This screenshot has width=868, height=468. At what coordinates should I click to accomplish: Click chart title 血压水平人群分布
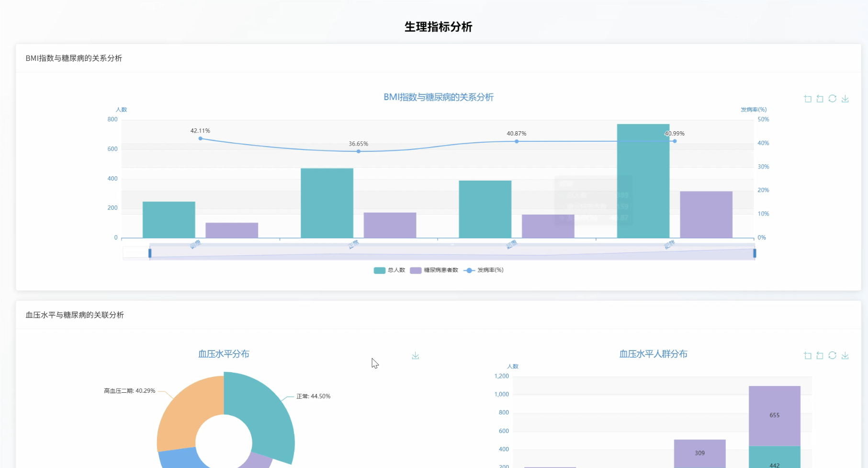(654, 354)
